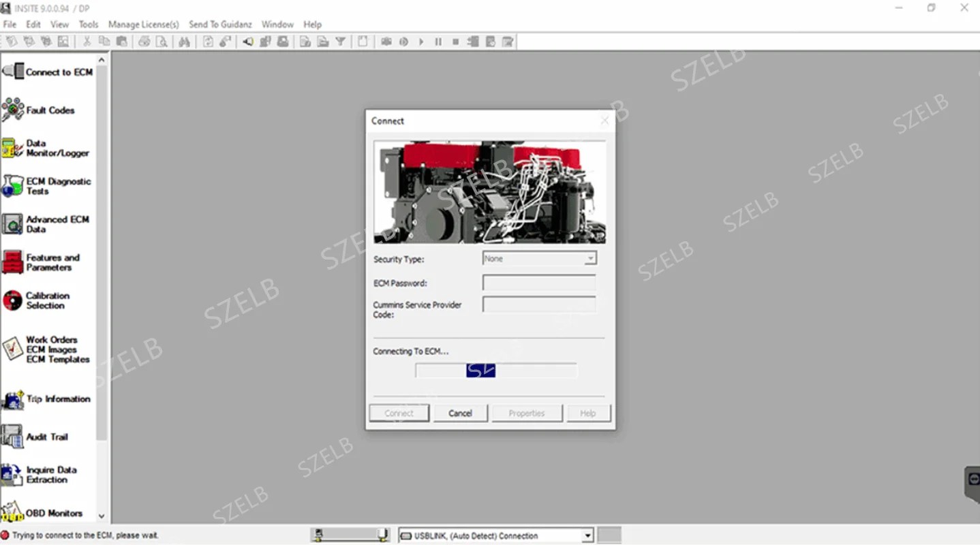Click the Connecting To ECM progress bar

coord(496,371)
